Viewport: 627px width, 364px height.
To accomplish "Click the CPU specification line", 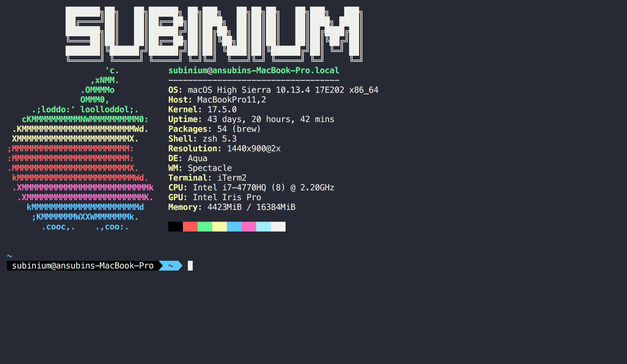I will tap(251, 187).
